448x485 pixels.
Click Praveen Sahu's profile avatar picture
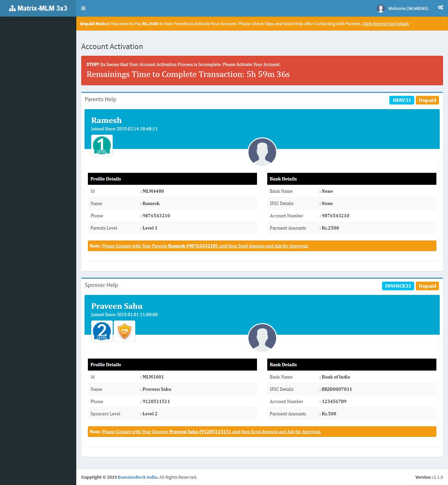[x=262, y=338]
